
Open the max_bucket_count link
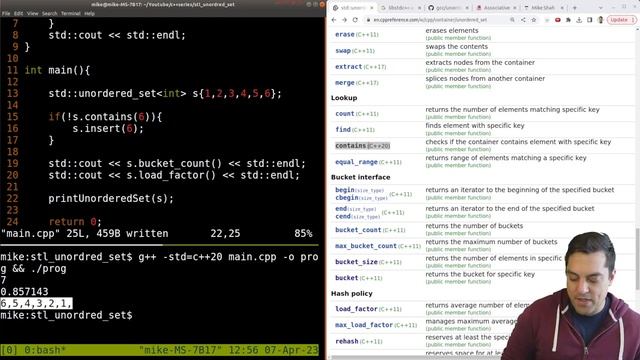pos(366,246)
